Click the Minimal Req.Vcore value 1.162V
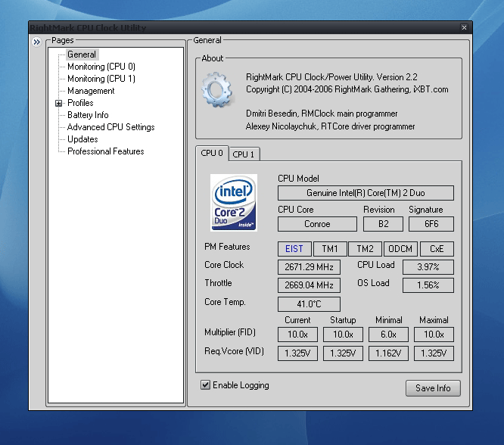This screenshot has height=445, width=504. [388, 353]
